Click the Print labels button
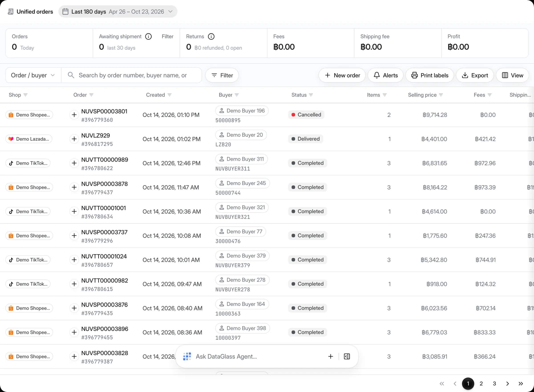 click(430, 75)
